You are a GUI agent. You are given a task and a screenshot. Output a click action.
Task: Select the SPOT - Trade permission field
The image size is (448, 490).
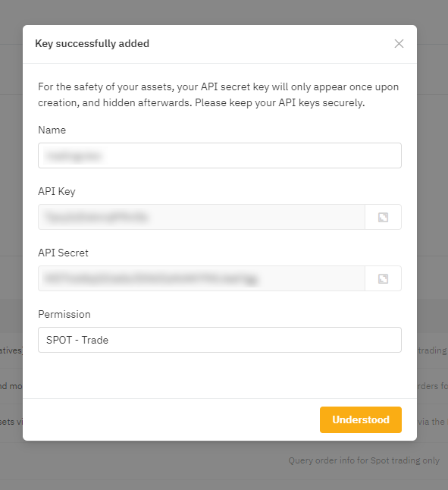220,340
